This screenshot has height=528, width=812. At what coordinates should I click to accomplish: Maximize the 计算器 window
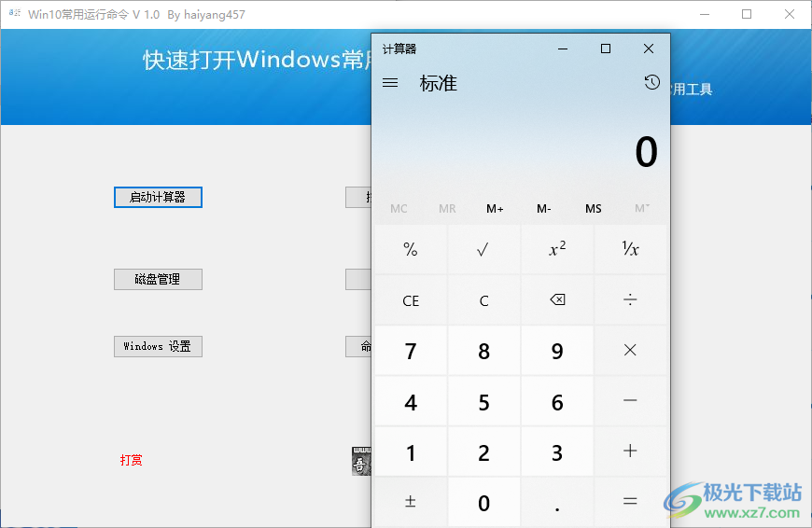click(606, 49)
